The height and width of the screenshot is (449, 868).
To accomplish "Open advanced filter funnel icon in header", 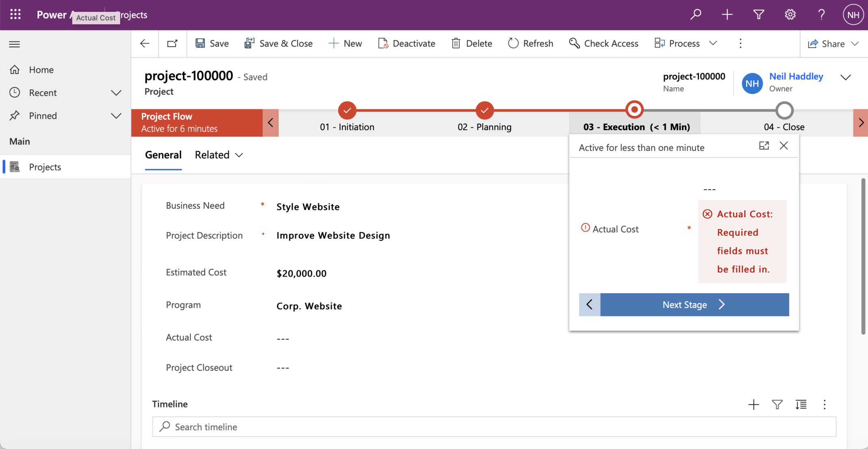I will pos(758,15).
